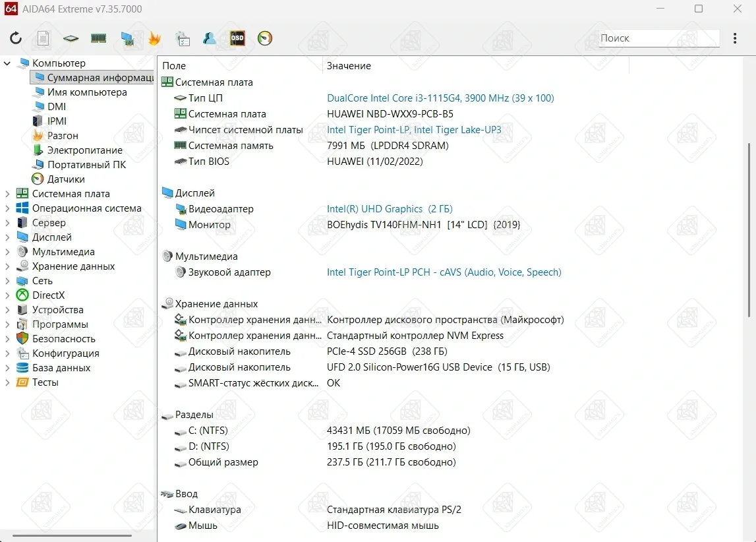Open the Intel Tiger Point-LP chipset link
The height and width of the screenshot is (542, 756).
tap(414, 130)
